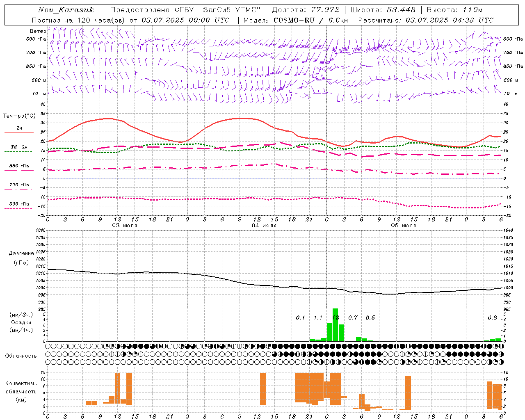Click the '04 июля' date label
Screen dimensions: 525x420
pyautogui.click(x=264, y=226)
